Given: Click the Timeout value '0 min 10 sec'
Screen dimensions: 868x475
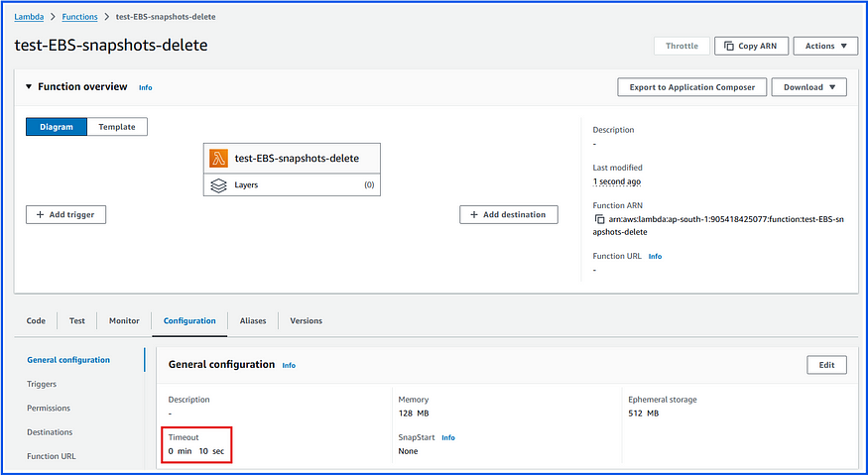Looking at the screenshot, I should pyautogui.click(x=196, y=451).
